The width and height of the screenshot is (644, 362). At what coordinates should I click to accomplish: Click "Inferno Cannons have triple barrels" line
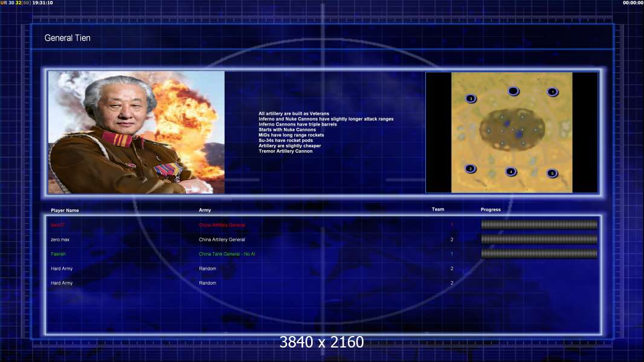point(298,124)
